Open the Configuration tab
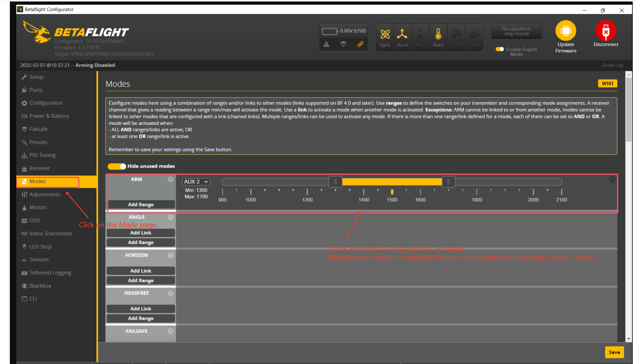The image size is (635, 364). click(56, 103)
